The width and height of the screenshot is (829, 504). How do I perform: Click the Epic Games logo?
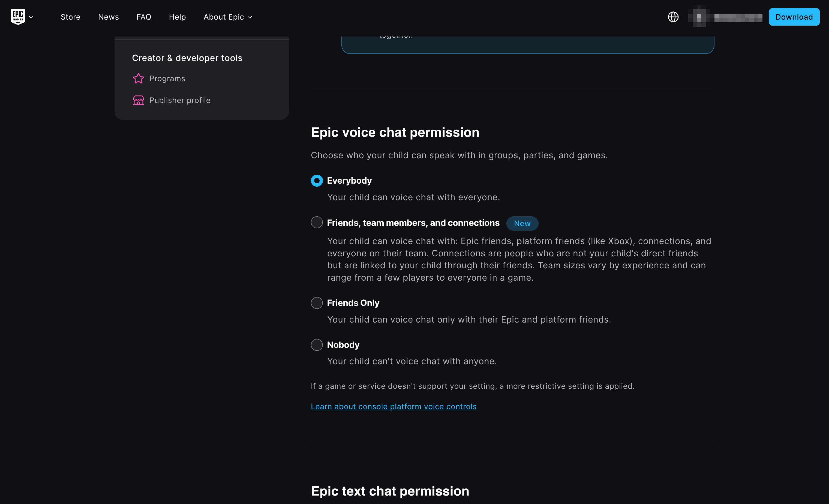click(x=18, y=17)
